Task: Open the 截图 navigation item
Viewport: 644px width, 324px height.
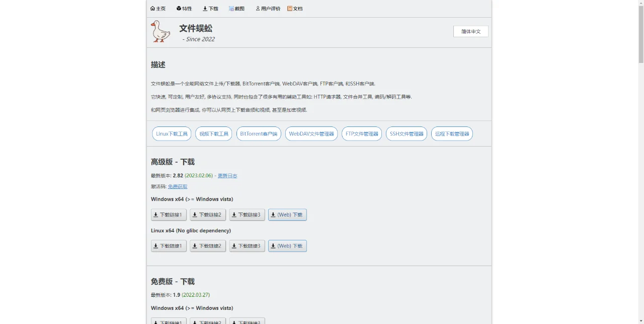Action: 236,9
